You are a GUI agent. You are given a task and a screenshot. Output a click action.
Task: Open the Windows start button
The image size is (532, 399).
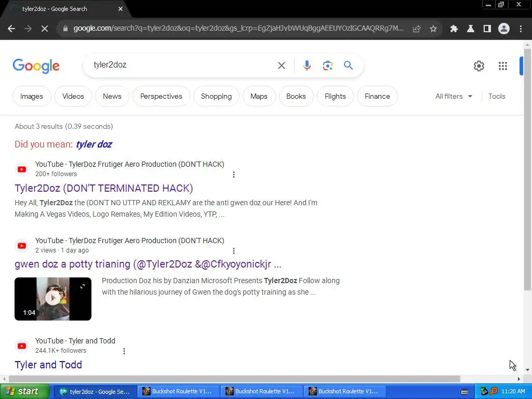coord(24,392)
